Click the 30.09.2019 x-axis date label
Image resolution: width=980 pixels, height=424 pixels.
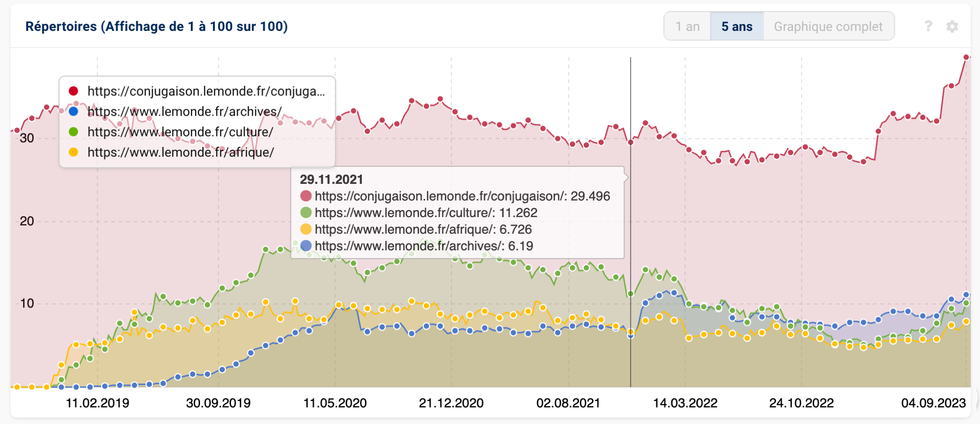[x=218, y=403]
